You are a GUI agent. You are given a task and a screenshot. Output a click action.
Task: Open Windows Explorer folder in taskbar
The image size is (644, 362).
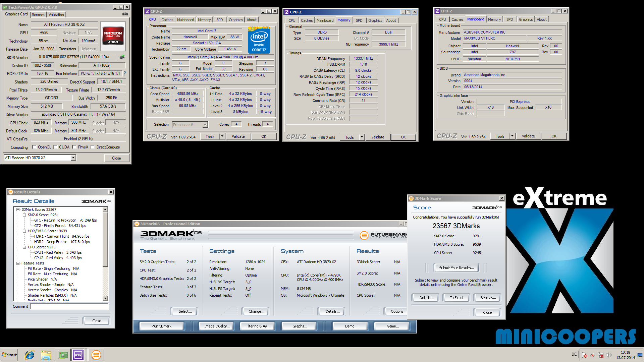point(46,355)
